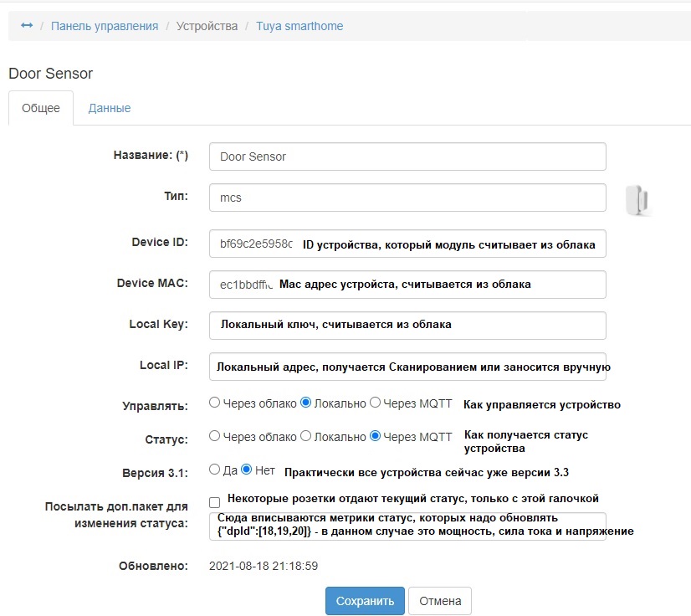Select Нет for Версия 3.1
Viewport: 691px width, 616px height.
(x=247, y=470)
